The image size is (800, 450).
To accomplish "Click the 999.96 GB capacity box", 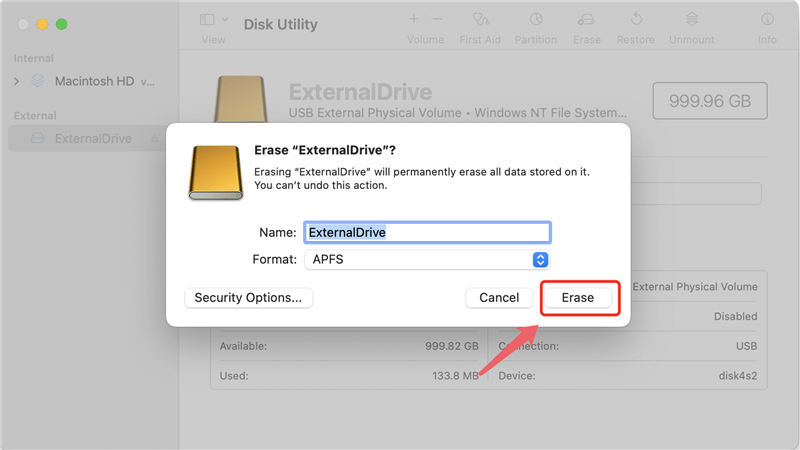I will [709, 101].
